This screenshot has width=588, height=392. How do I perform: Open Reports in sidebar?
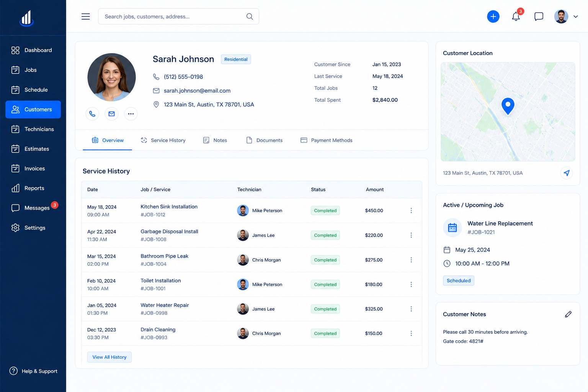point(33,188)
